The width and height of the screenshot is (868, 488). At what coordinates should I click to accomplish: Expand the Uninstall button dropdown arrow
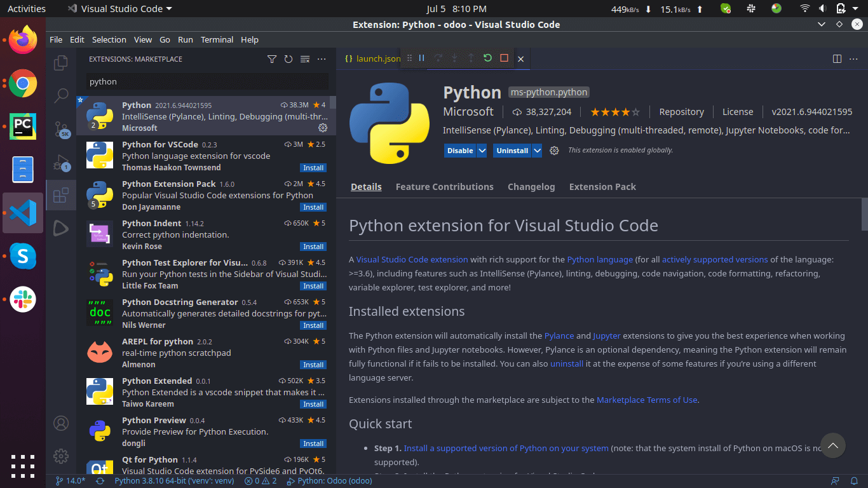[537, 151]
